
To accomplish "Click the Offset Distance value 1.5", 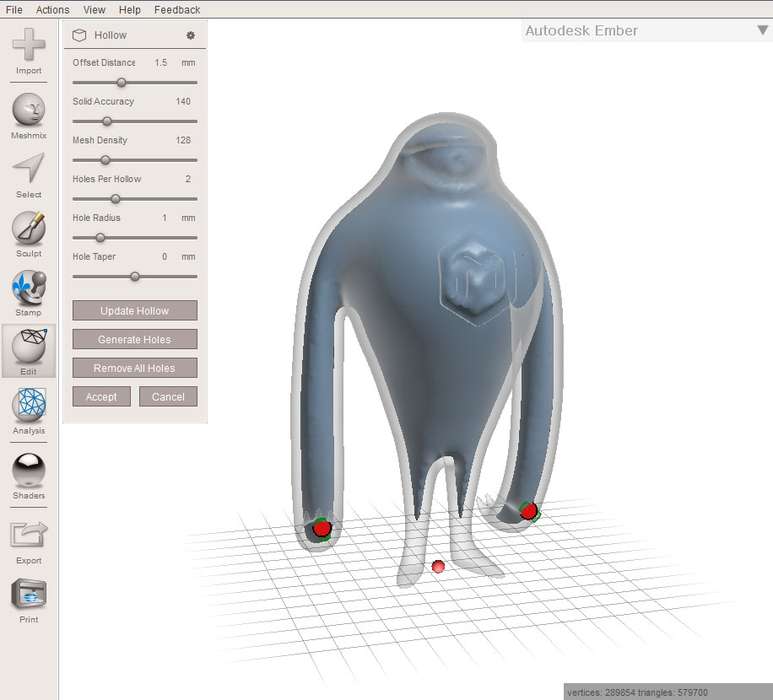I will 160,62.
